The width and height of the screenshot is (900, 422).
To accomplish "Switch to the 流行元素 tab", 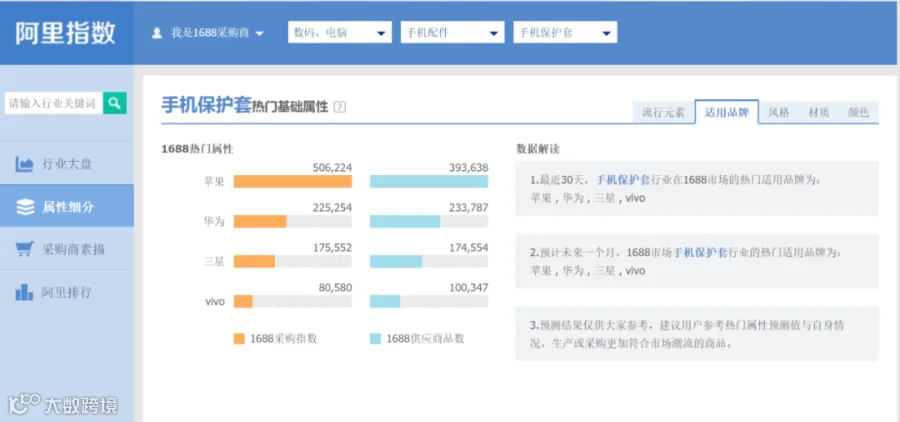I will tap(663, 113).
